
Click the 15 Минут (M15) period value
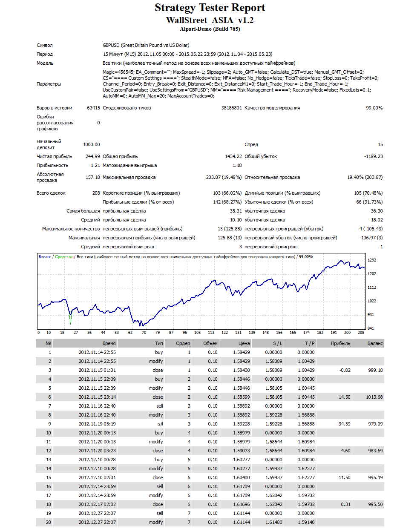click(188, 54)
